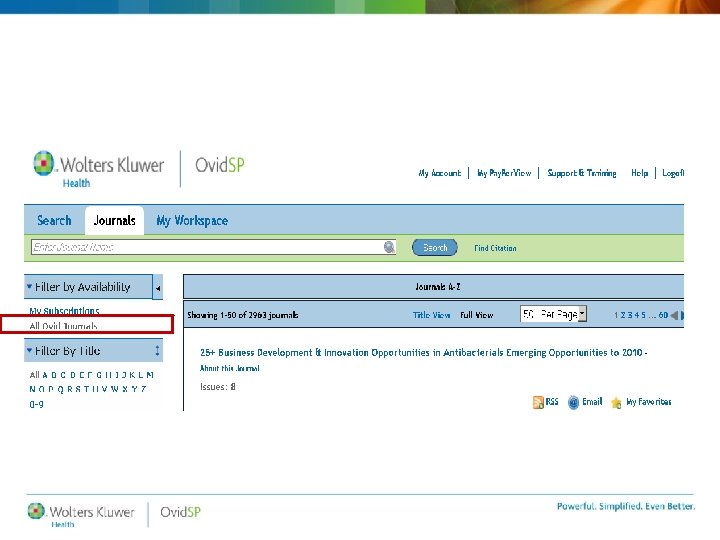This screenshot has height=540, width=720.
Task: Filter titles by 0-9
Action: pyautogui.click(x=36, y=405)
